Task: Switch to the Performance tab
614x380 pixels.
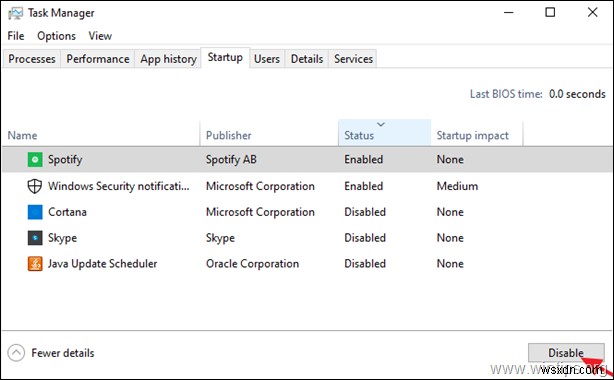Action: (98, 59)
